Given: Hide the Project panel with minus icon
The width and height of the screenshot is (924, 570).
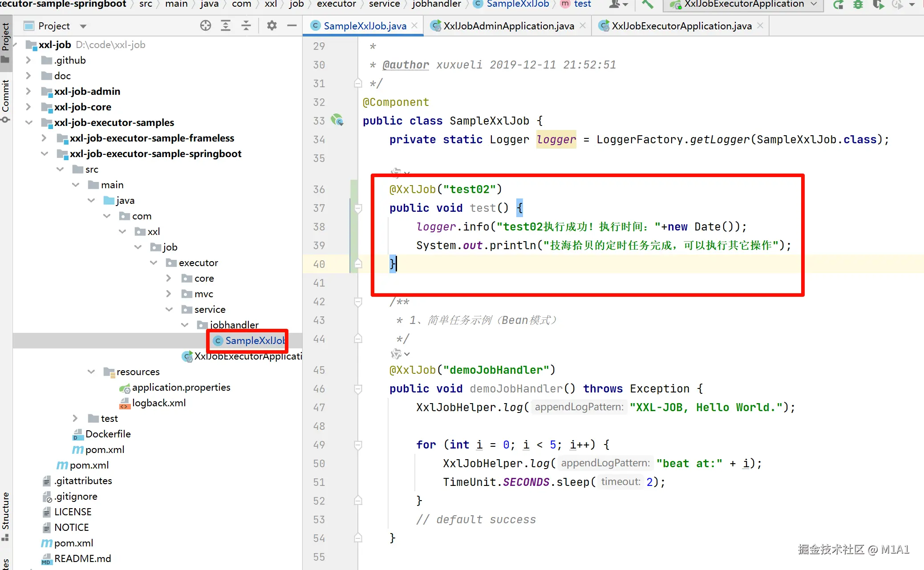Looking at the screenshot, I should tap(292, 26).
